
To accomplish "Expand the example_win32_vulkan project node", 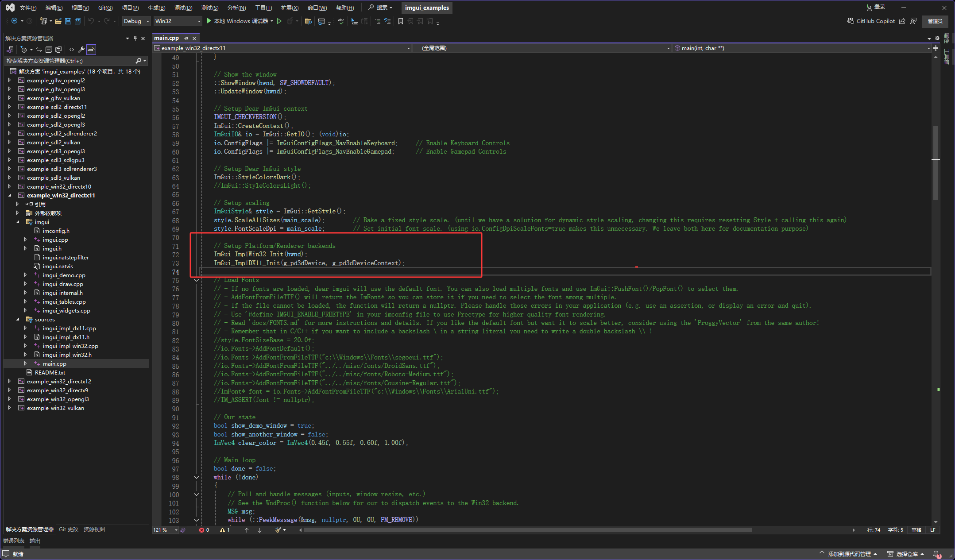I will (9, 408).
